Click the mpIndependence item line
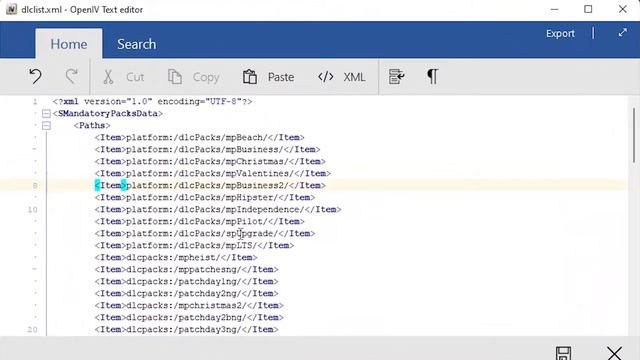This screenshot has height=360, width=640. 218,209
